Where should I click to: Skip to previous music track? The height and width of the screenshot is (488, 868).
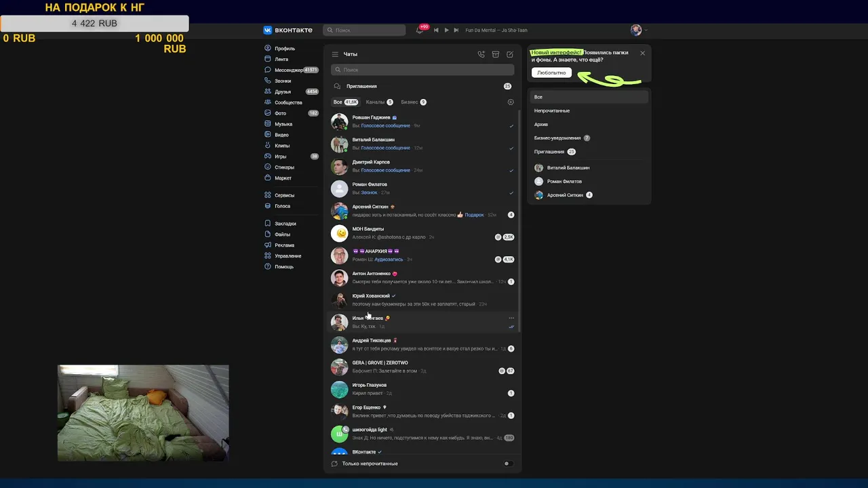coord(436,30)
